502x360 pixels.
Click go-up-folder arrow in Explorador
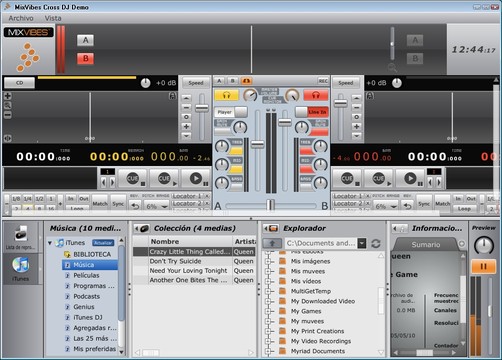[272, 243]
